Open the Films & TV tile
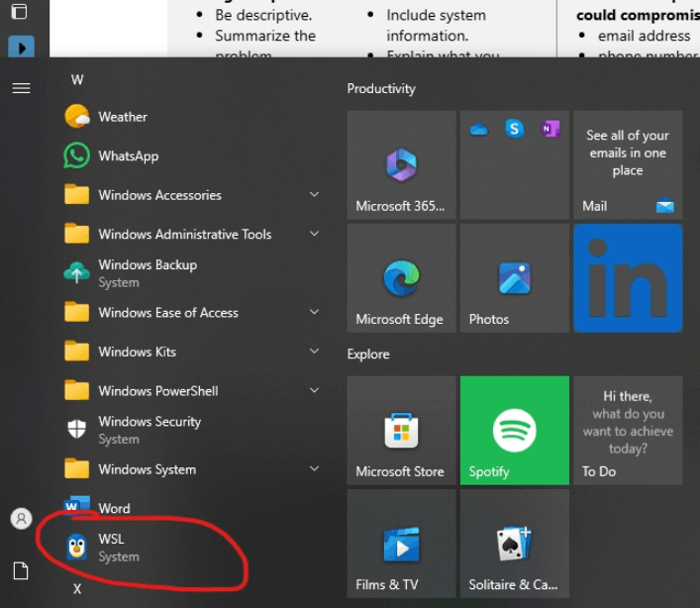This screenshot has width=700, height=608. pos(401,544)
